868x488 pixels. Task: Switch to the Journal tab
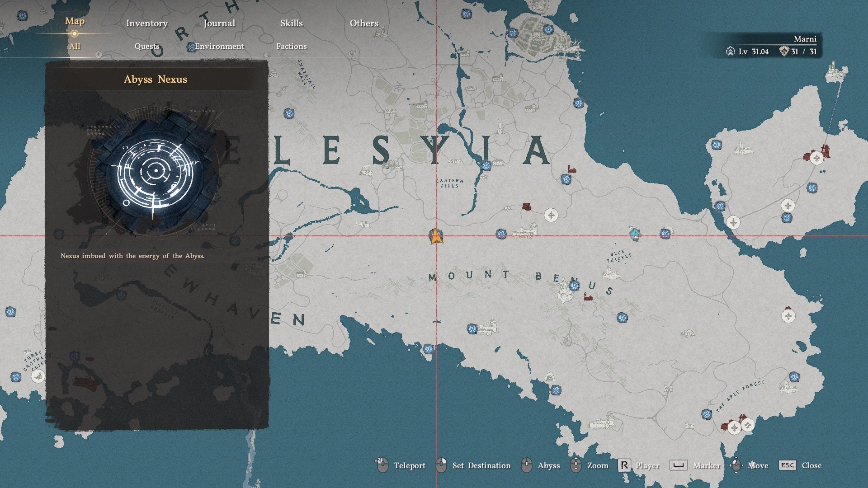(219, 23)
